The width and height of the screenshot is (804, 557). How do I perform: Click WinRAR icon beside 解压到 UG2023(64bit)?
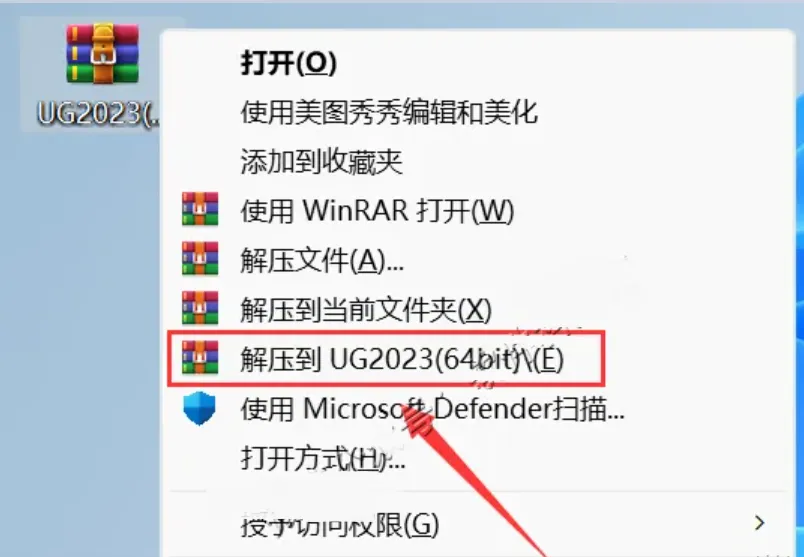[x=200, y=357]
